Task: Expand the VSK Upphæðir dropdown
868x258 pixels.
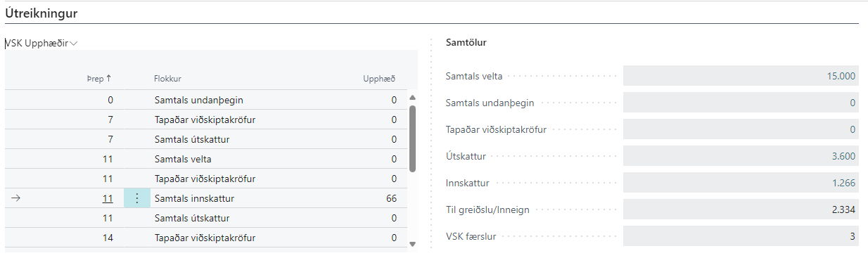Action: (42, 43)
